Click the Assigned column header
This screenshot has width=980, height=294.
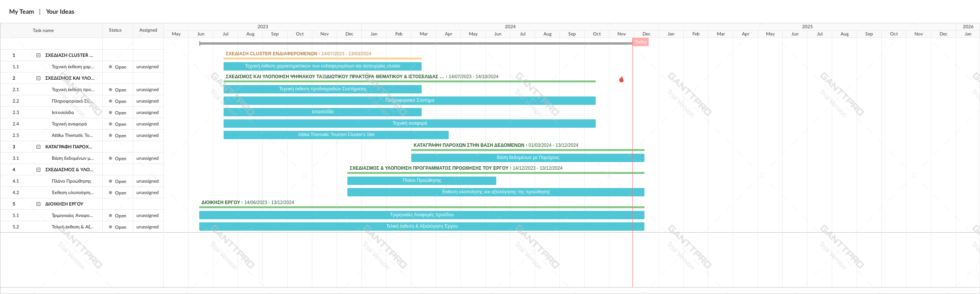[148, 30]
